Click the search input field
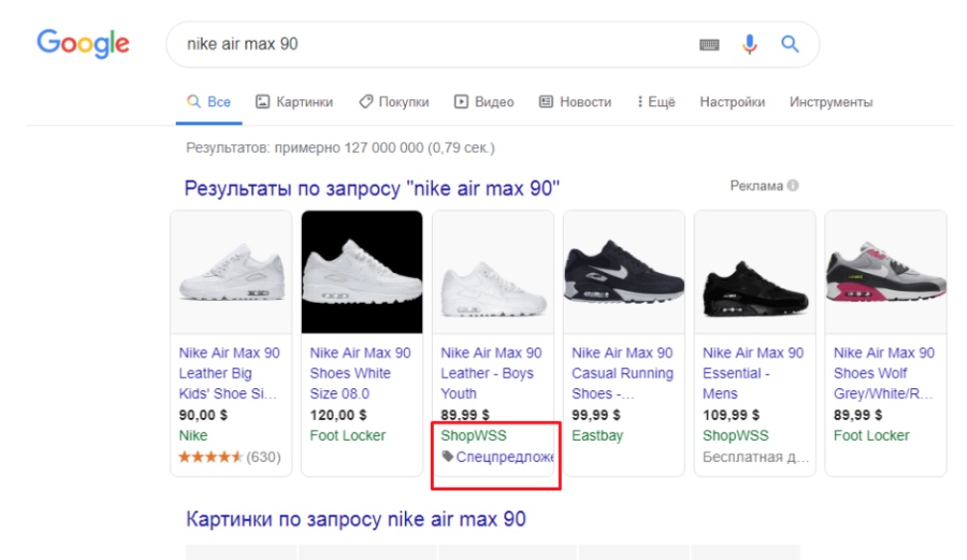Image resolution: width=967 pixels, height=560 pixels. (427, 45)
